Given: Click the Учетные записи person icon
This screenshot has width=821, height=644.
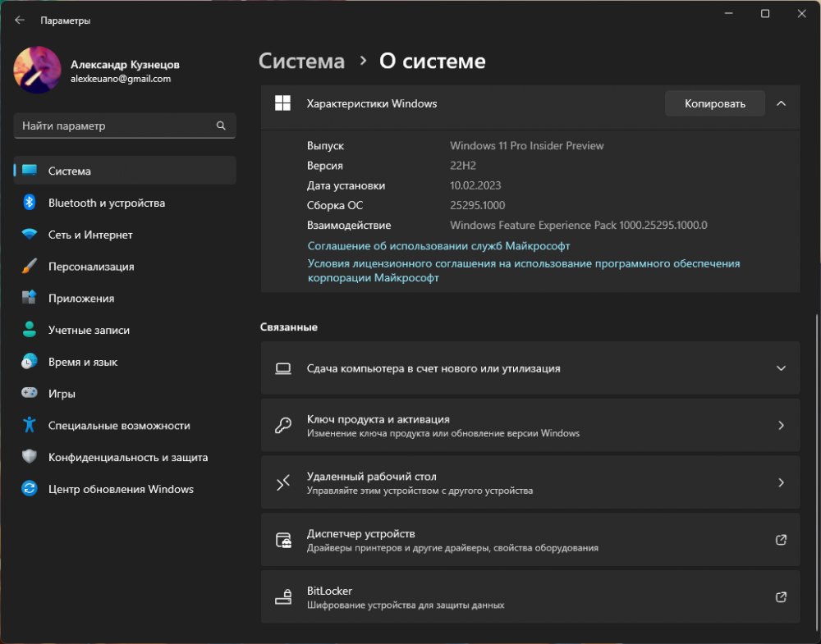Looking at the screenshot, I should (30, 330).
